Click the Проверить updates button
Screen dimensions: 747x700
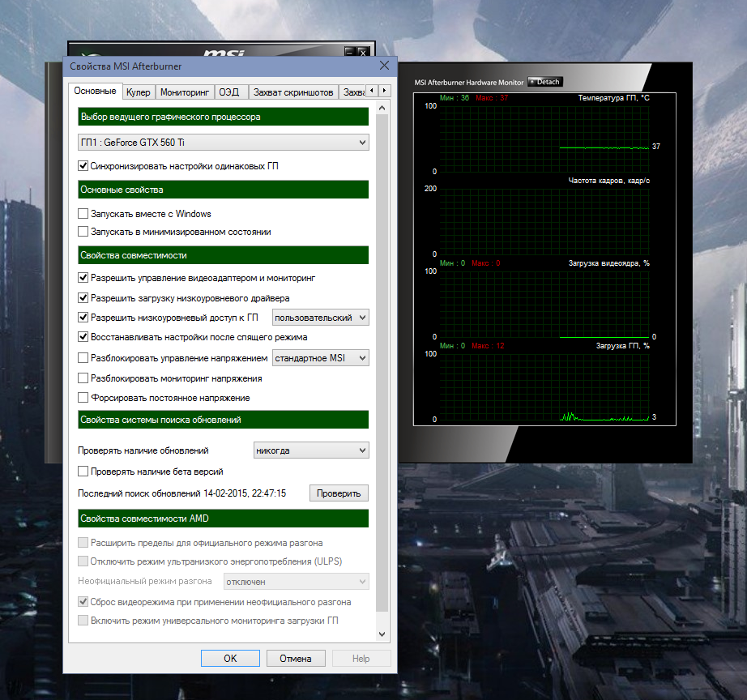click(339, 493)
